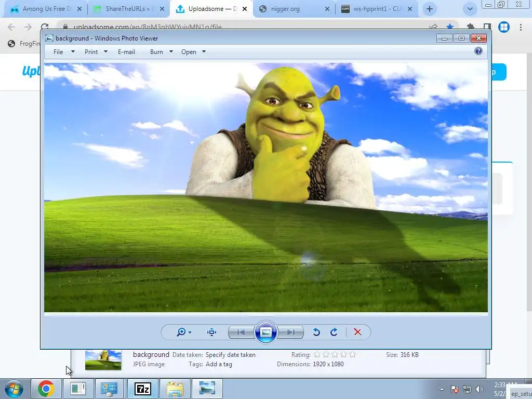Open Chrome extensions puzzle icon

pyautogui.click(x=470, y=26)
